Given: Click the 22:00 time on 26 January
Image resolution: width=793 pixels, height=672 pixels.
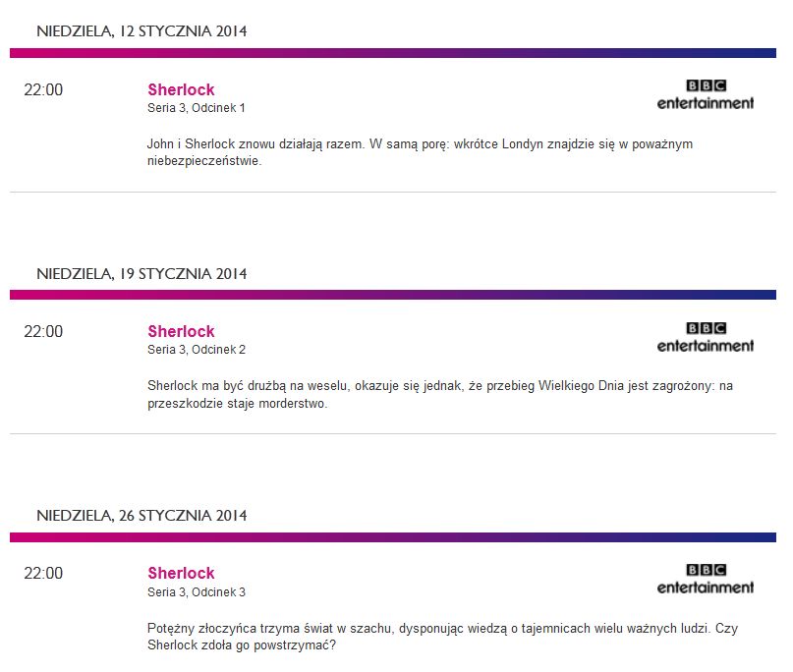Looking at the screenshot, I should pos(43,574).
